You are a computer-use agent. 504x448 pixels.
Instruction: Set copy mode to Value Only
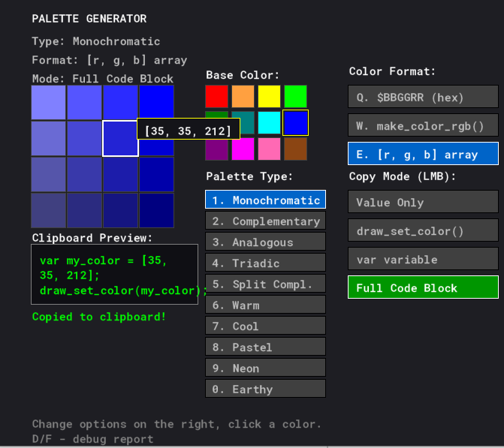[423, 202]
